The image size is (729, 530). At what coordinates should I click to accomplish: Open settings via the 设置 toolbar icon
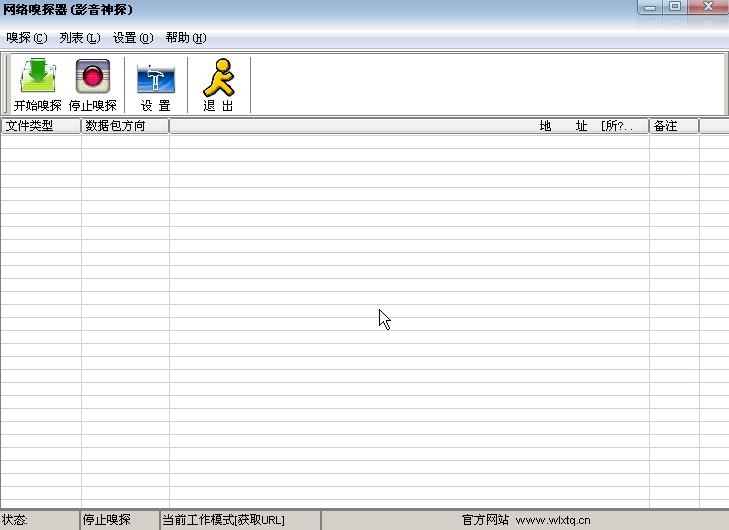coord(155,85)
